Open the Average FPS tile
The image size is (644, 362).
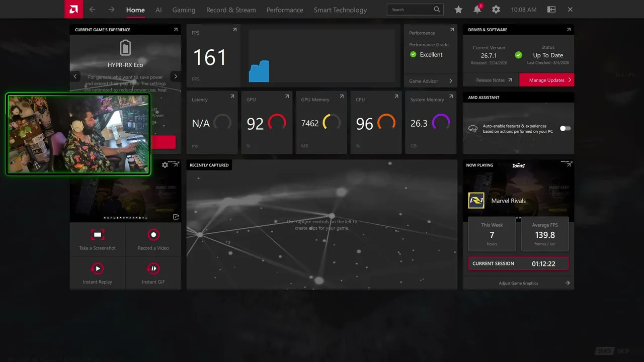[545, 234]
